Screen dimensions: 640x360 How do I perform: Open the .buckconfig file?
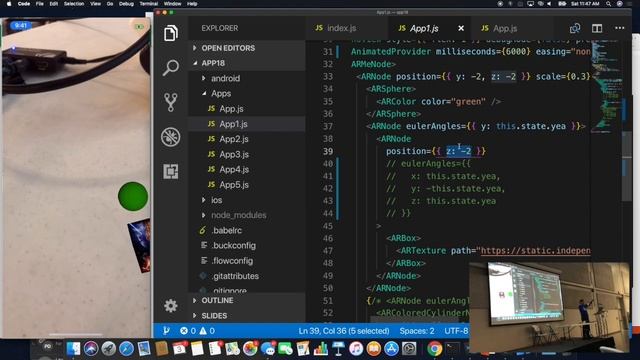coord(247,245)
